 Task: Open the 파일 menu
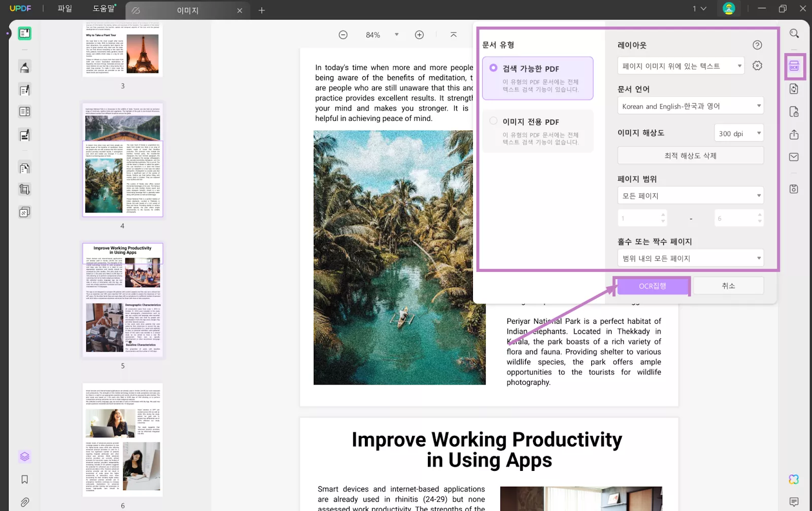[64, 9]
